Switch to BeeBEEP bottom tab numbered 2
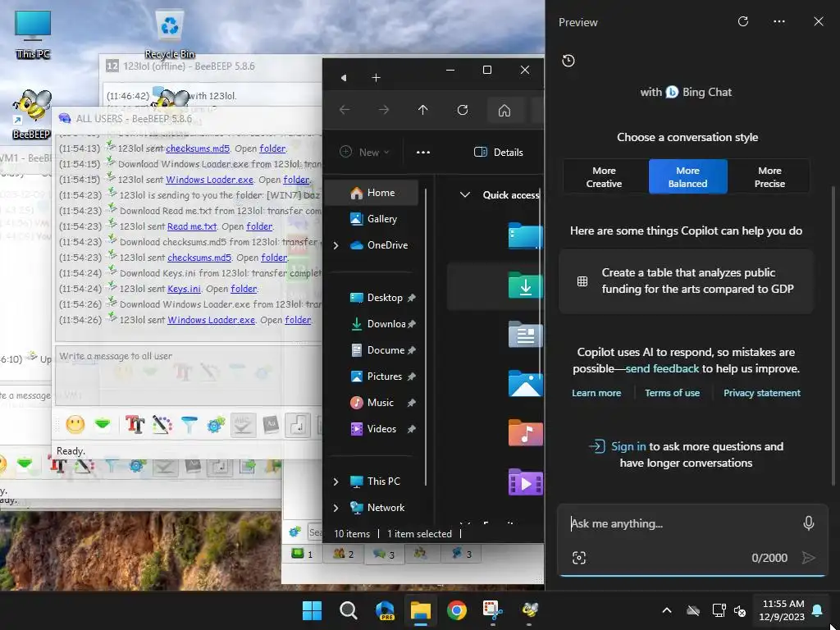This screenshot has height=630, width=840. 344,554
